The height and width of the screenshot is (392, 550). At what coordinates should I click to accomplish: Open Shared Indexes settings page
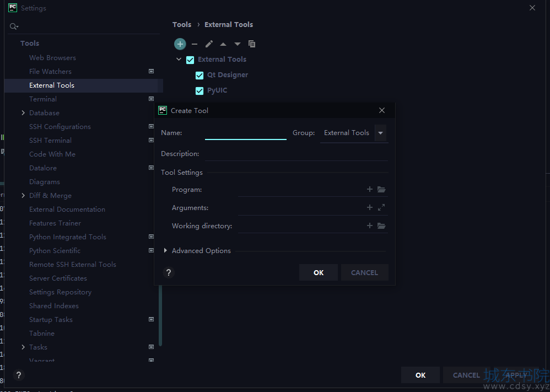tap(53, 305)
